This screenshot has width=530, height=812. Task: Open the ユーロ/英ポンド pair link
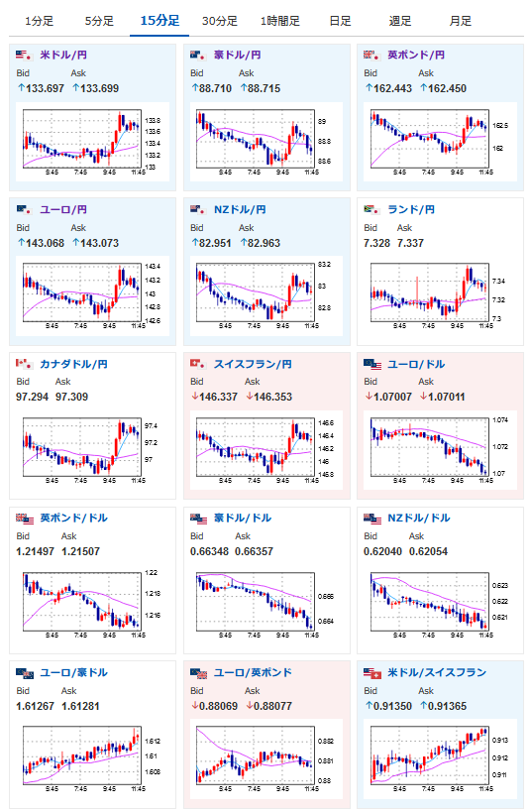point(253,672)
